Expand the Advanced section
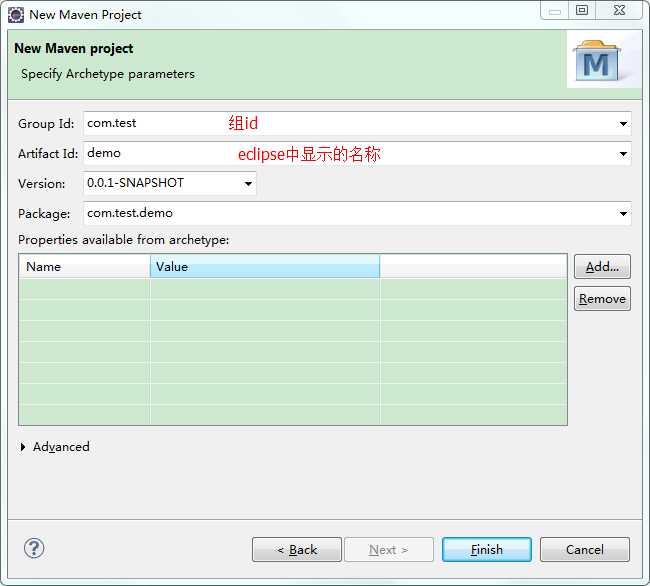 coord(23,447)
